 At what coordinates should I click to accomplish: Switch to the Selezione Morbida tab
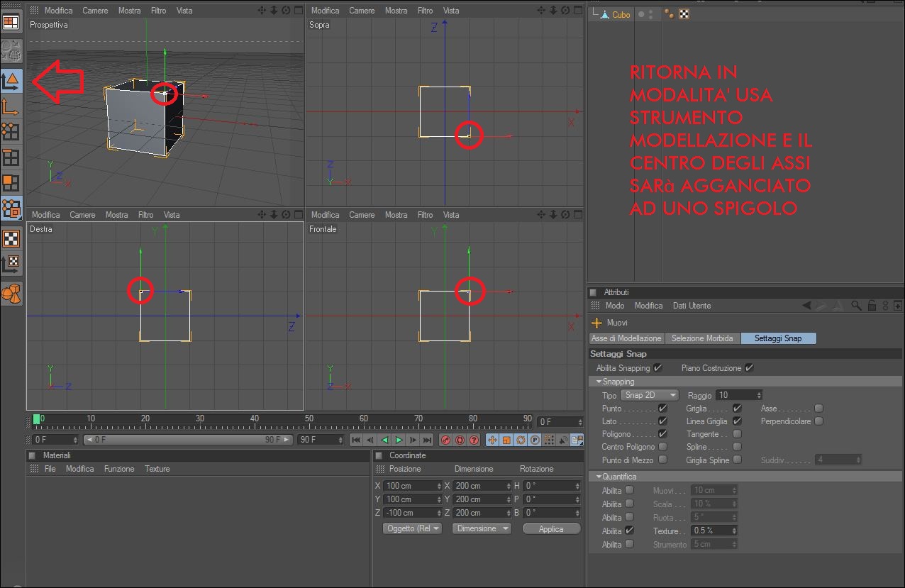702,338
